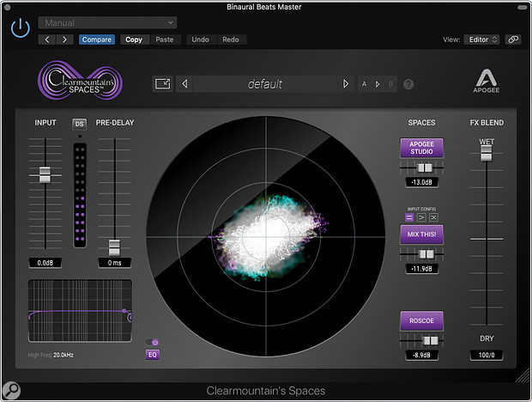Select the previous plug-in preset triangle left of default
The height and width of the screenshot is (402, 532).
pos(184,83)
